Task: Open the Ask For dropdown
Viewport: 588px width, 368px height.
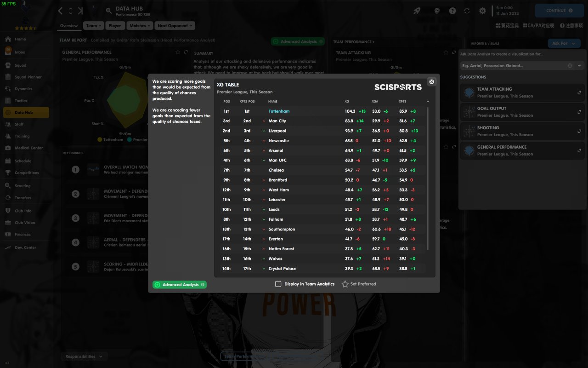Action: pyautogui.click(x=564, y=43)
